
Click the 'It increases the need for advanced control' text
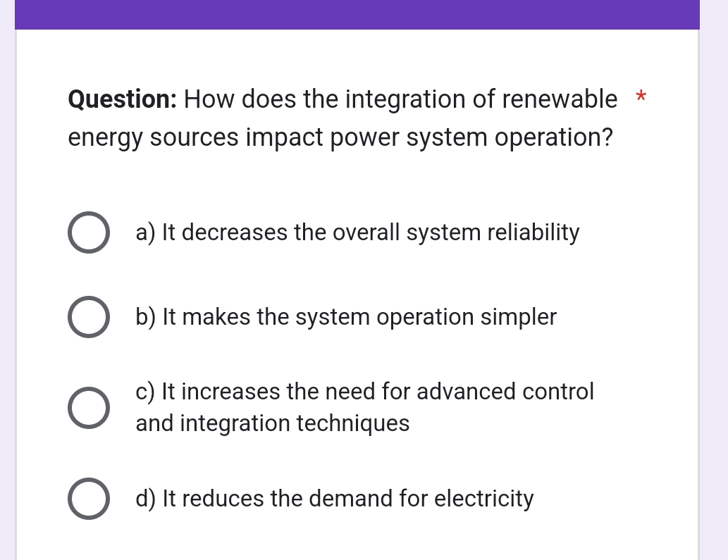pyautogui.click(x=378, y=391)
